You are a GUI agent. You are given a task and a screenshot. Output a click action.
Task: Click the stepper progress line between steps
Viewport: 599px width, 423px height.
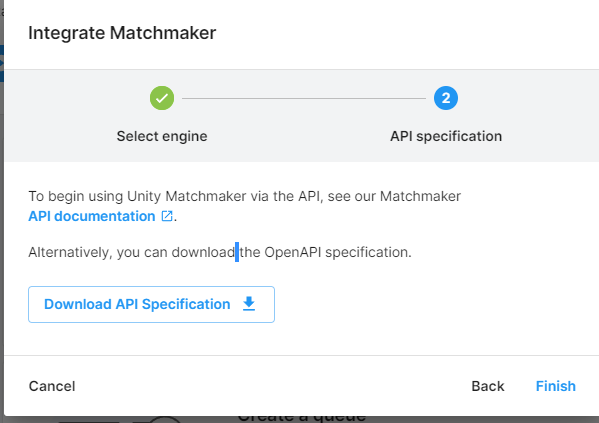click(304, 98)
